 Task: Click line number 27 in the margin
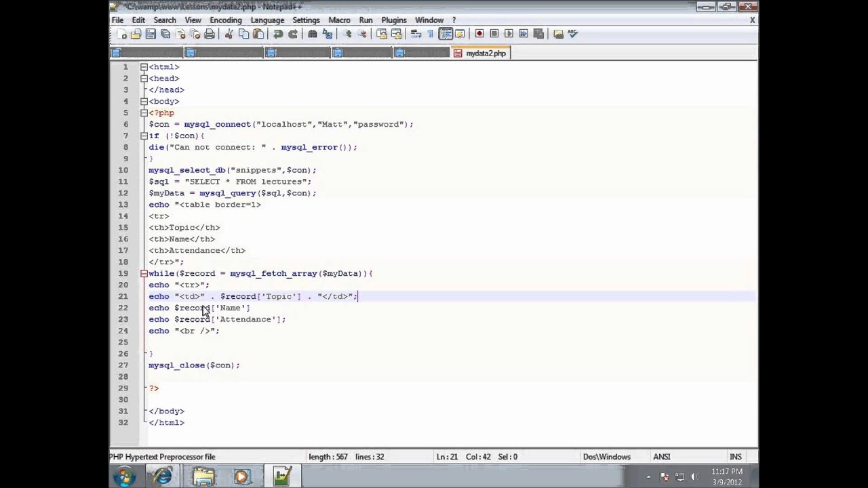(x=123, y=365)
